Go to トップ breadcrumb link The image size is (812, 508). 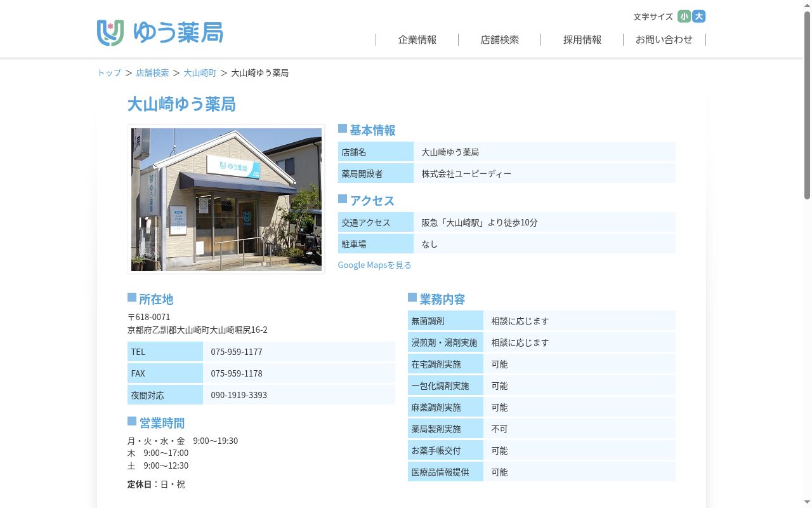(109, 73)
